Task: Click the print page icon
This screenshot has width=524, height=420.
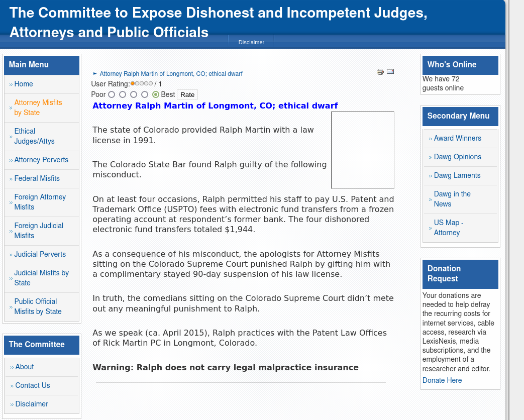Action: [380, 72]
